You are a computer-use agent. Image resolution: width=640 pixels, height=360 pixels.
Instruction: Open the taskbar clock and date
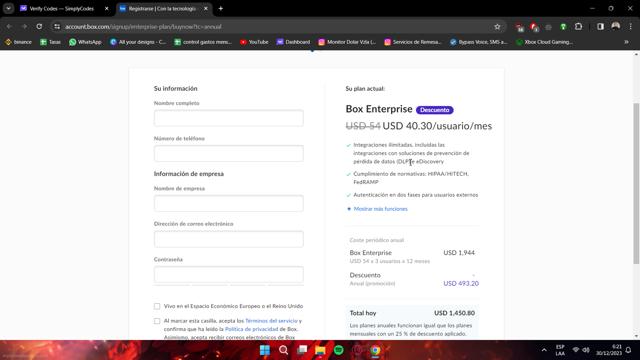(x=609, y=350)
